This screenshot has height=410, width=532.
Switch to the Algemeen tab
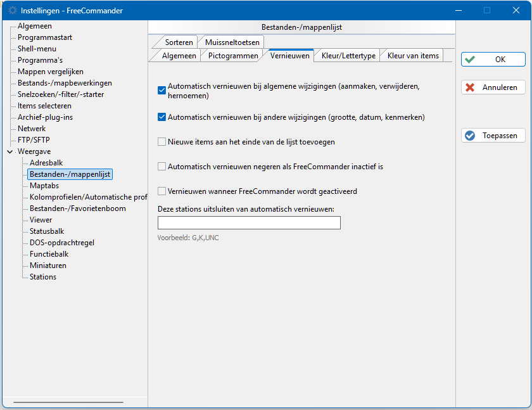[179, 56]
